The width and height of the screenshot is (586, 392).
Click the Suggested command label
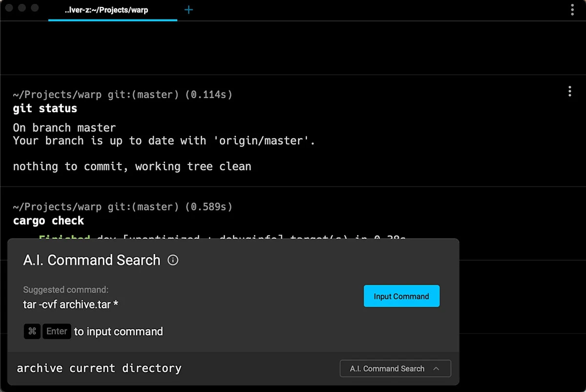coord(65,289)
